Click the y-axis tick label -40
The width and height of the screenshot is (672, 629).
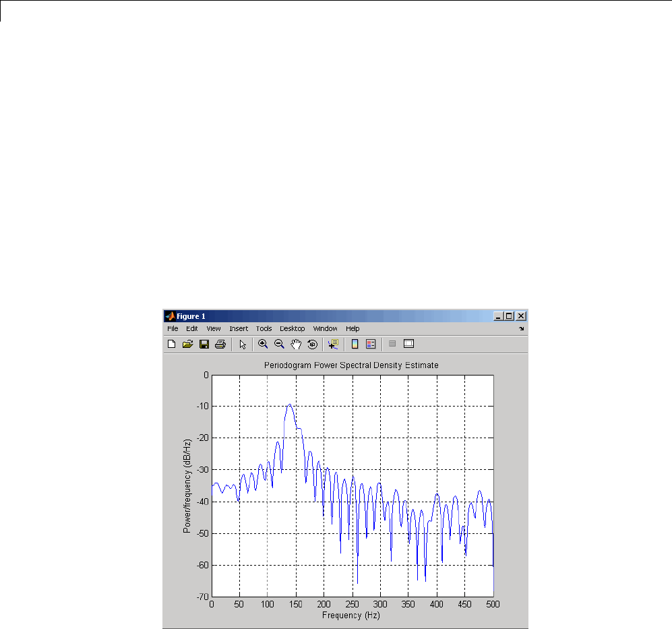pyautogui.click(x=202, y=502)
